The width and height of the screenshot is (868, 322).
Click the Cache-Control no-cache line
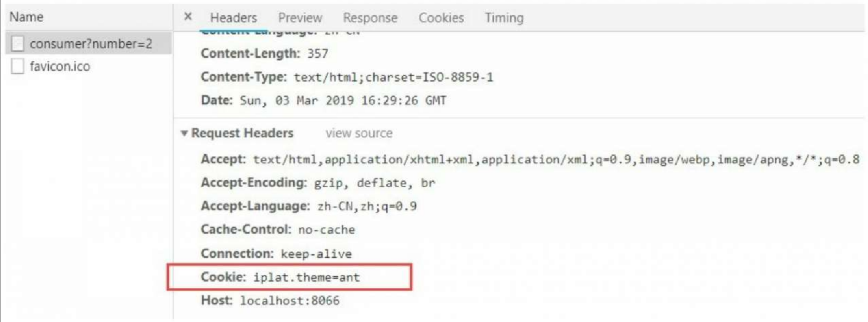pyautogui.click(x=278, y=230)
